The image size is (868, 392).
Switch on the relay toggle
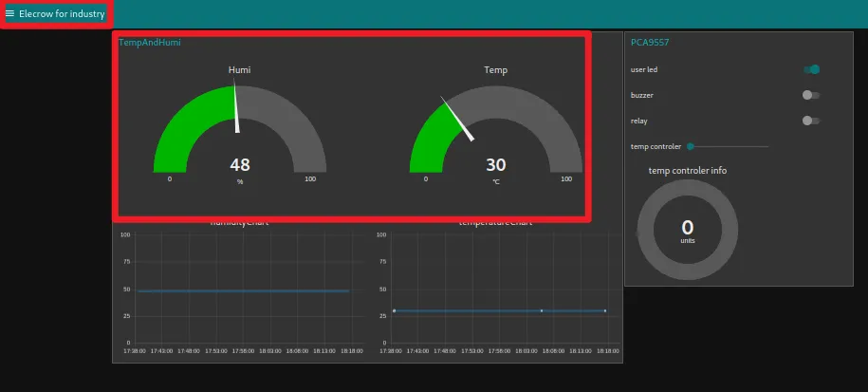click(811, 121)
